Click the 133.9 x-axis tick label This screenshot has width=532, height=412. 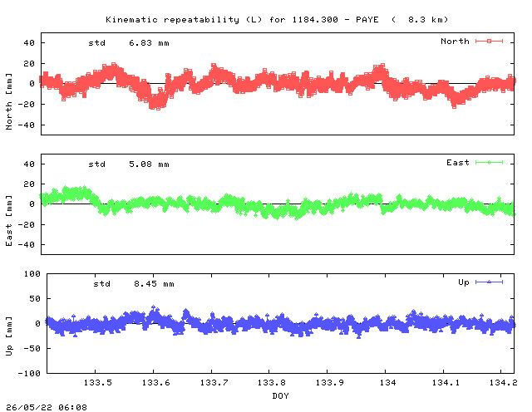pos(330,382)
